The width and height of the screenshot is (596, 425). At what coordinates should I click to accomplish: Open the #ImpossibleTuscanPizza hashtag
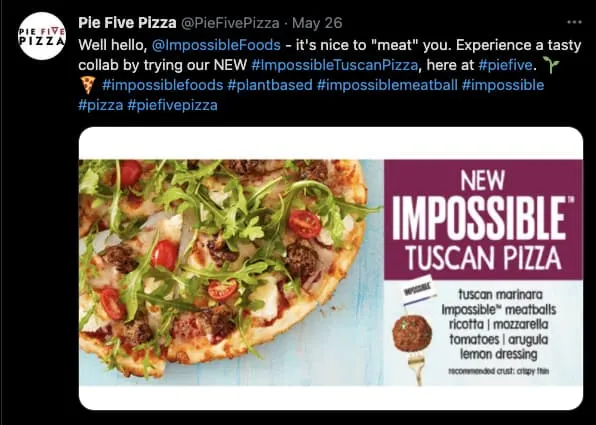click(335, 65)
